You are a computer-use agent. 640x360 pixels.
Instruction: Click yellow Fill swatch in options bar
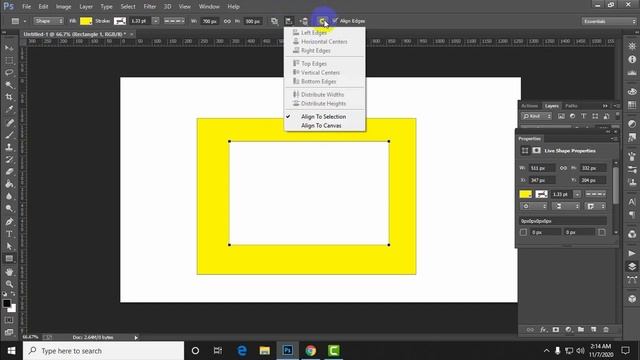coord(86,21)
